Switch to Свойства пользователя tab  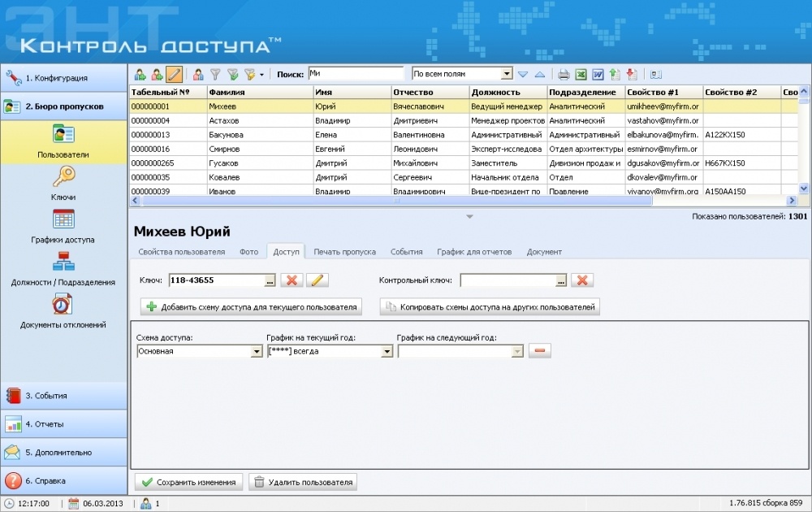[x=181, y=252]
